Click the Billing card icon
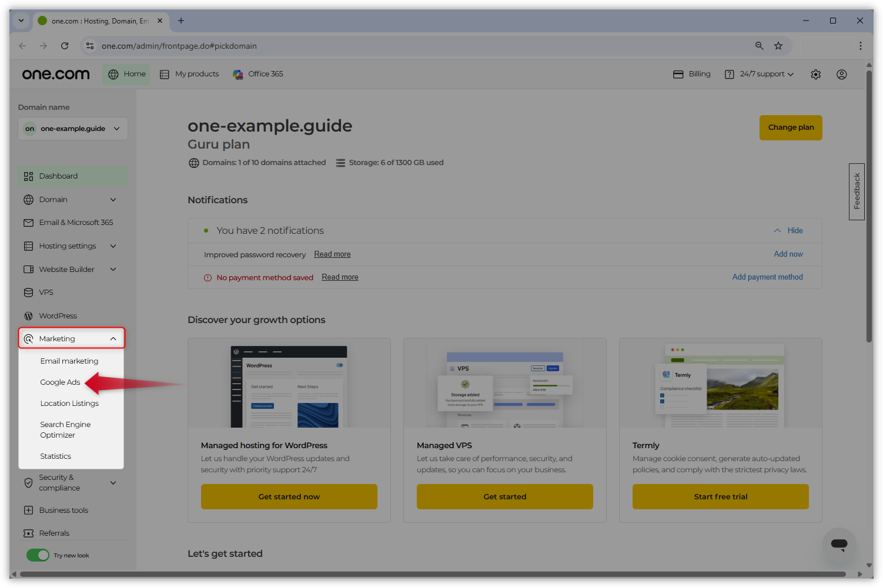 pyautogui.click(x=678, y=74)
